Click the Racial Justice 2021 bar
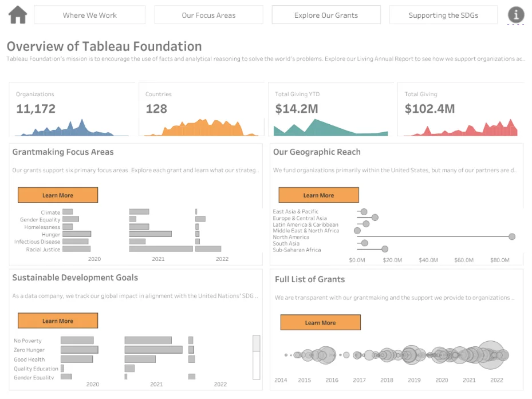 (161, 248)
